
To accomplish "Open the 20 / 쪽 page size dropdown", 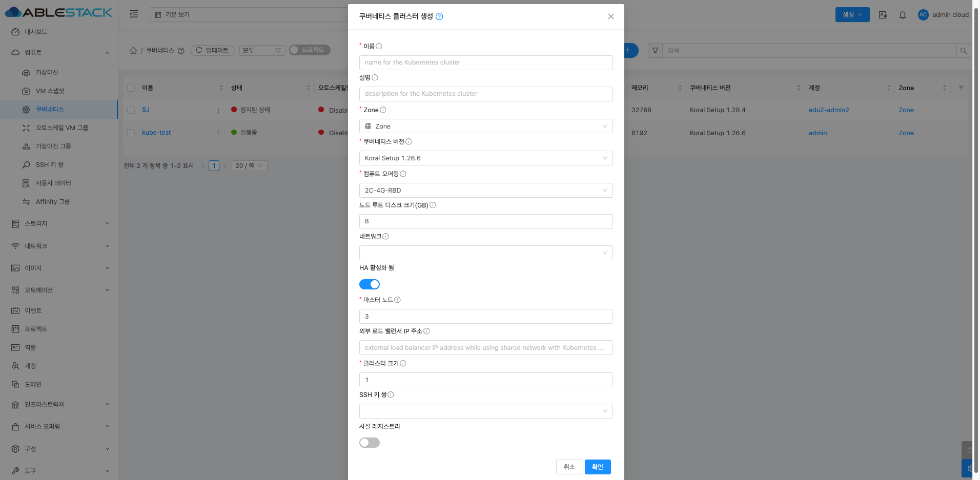I will 250,165.
